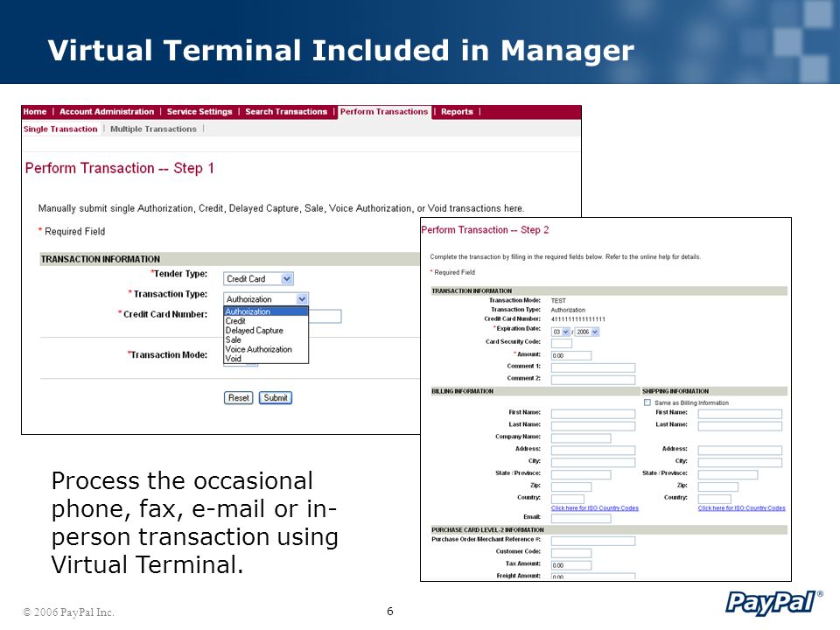Switch to Single Transaction sub-tab

60,129
